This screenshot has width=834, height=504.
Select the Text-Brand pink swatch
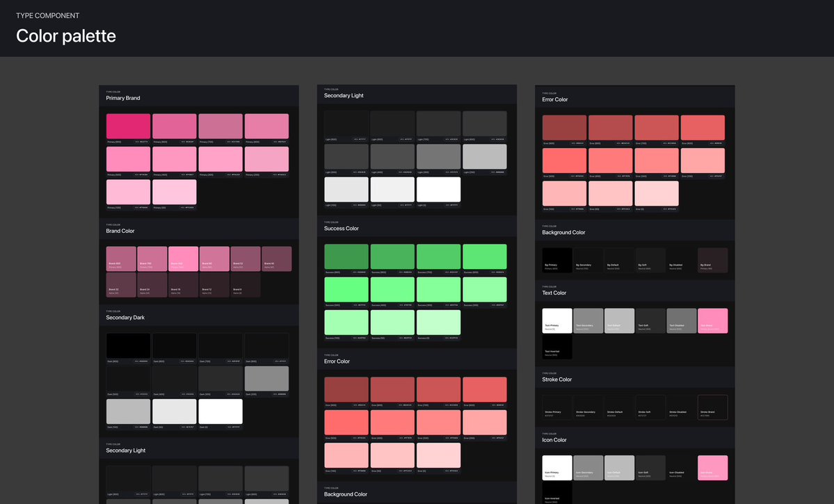[713, 321]
